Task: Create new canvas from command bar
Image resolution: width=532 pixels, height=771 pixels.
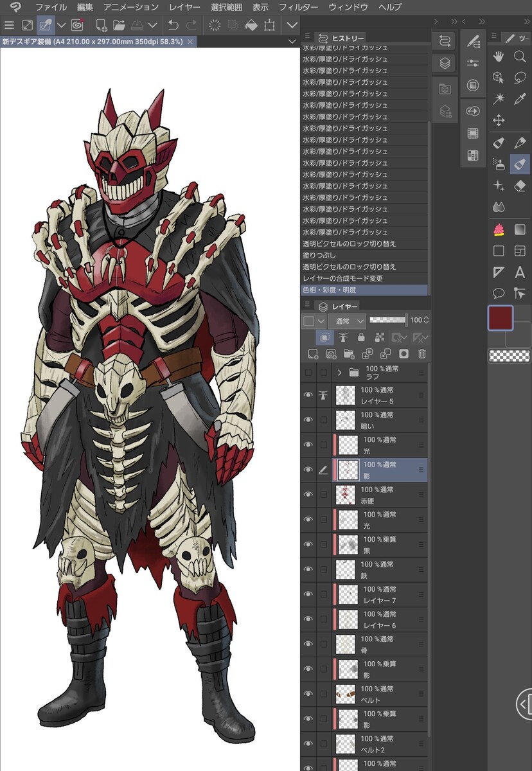Action: [101, 25]
